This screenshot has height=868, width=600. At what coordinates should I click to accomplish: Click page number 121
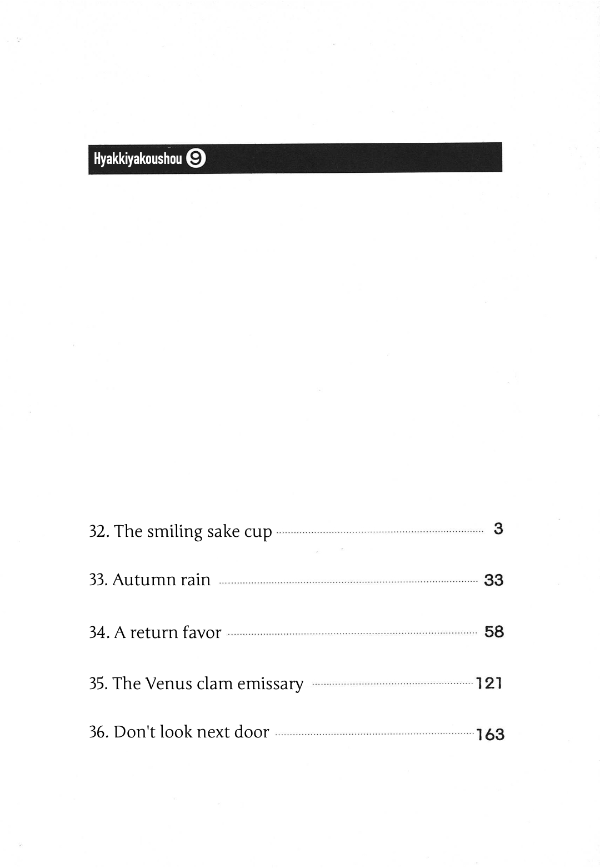[489, 683]
